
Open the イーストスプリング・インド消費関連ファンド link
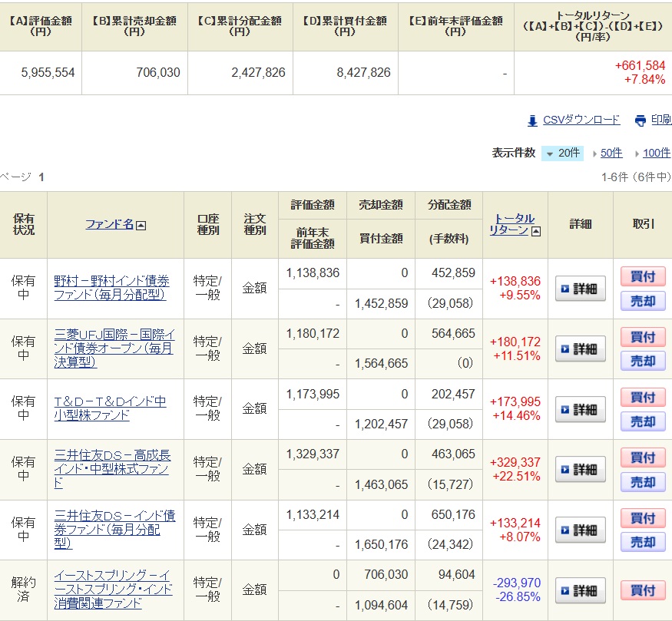pos(112,590)
